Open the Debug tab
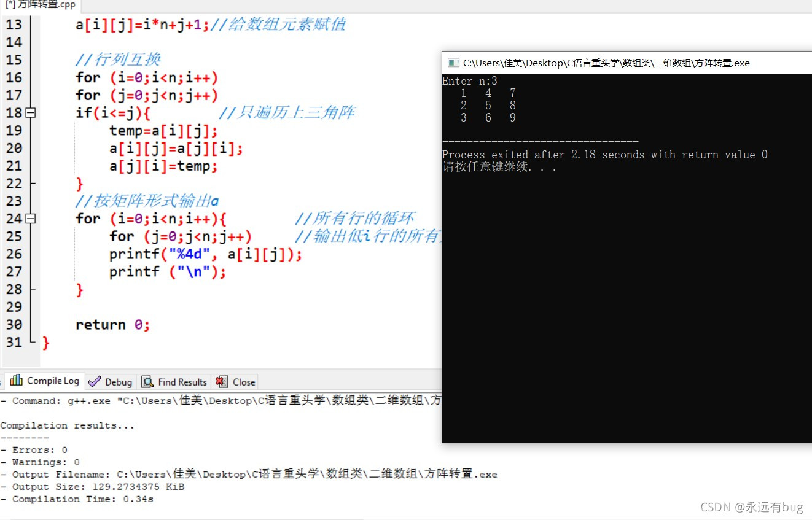The image size is (812, 520). pyautogui.click(x=111, y=381)
